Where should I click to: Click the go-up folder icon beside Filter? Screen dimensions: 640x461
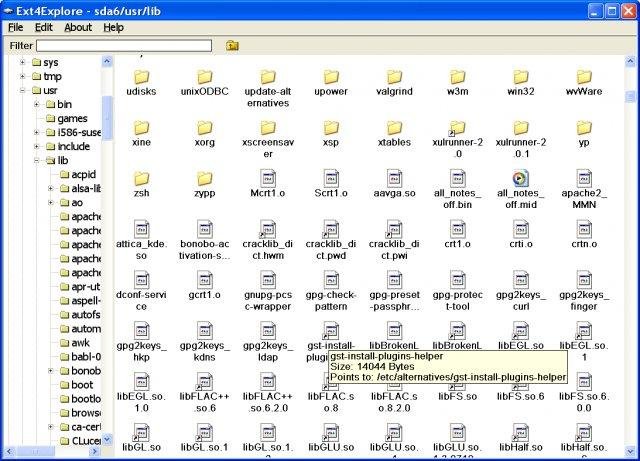click(x=232, y=45)
